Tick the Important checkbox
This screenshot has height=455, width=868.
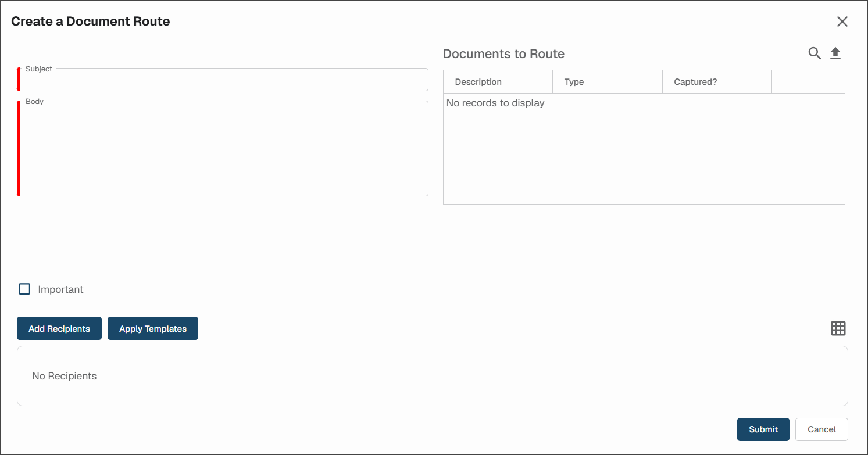click(24, 289)
